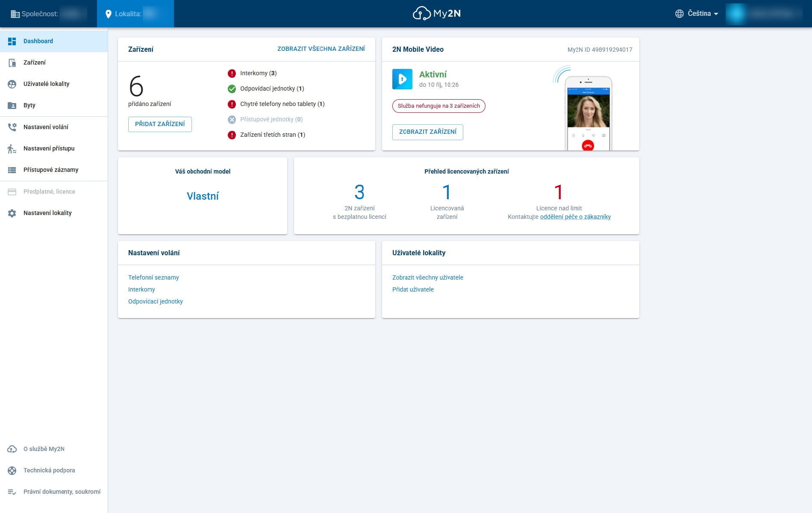Click the green check icon beside Odpovídací jednotky
The image size is (812, 513).
click(x=232, y=89)
